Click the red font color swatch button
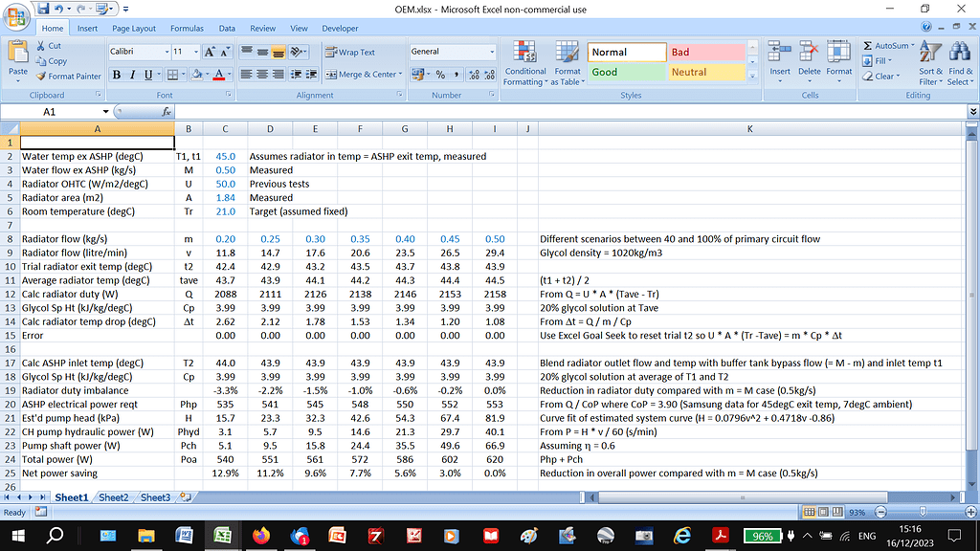Viewport: 980px width, 551px height. point(217,75)
